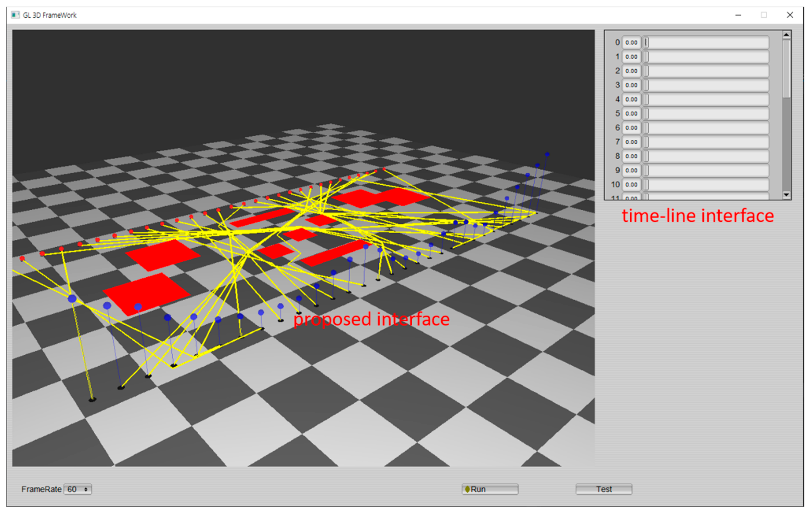This screenshot has width=812, height=514.
Task: Close the GL 3D FrameWork window
Action: (790, 15)
